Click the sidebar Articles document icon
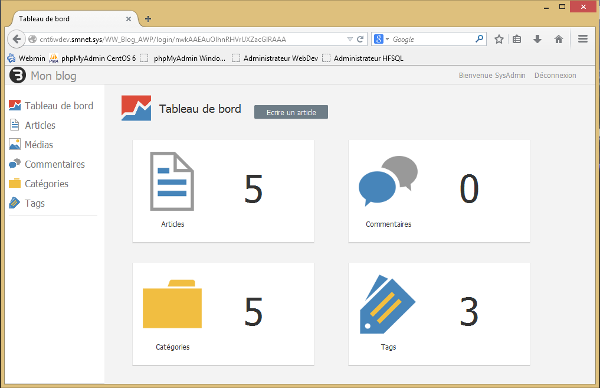 15,125
